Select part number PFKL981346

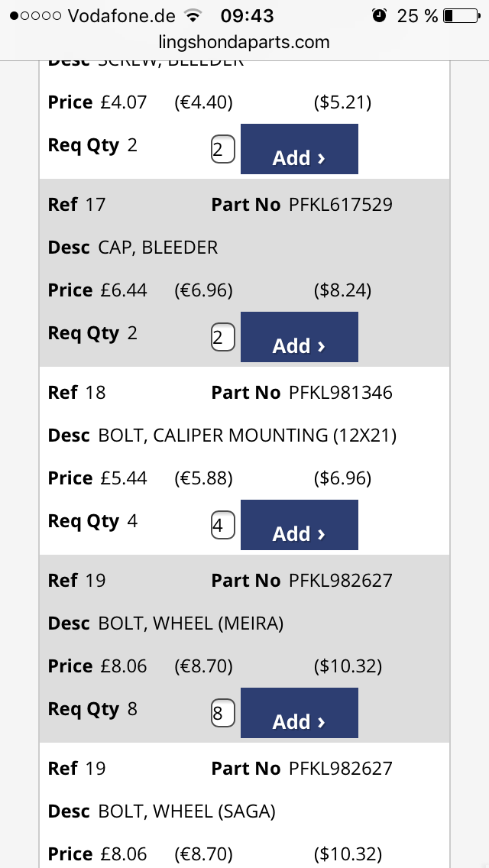tap(341, 393)
